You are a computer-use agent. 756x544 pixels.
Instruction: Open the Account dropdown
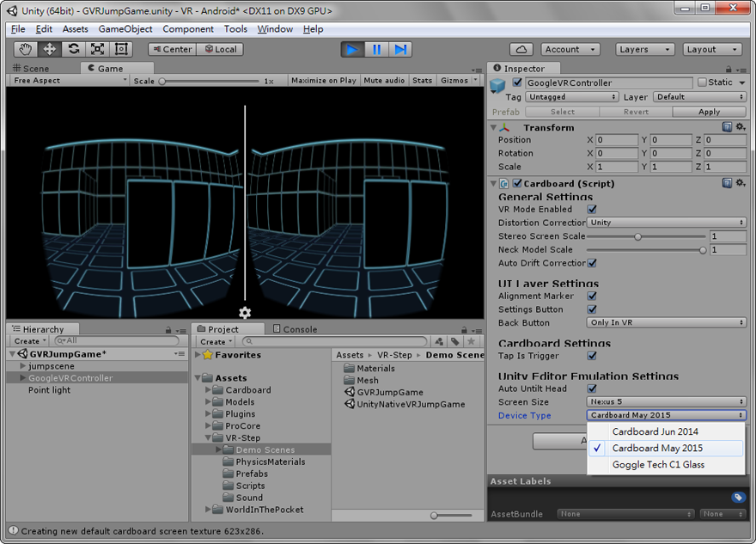[x=570, y=49]
